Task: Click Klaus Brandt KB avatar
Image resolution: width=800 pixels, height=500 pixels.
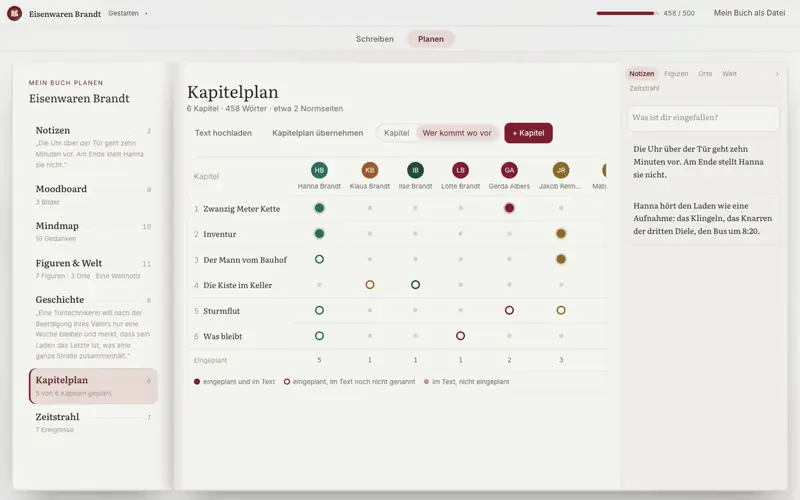Action: [x=369, y=170]
